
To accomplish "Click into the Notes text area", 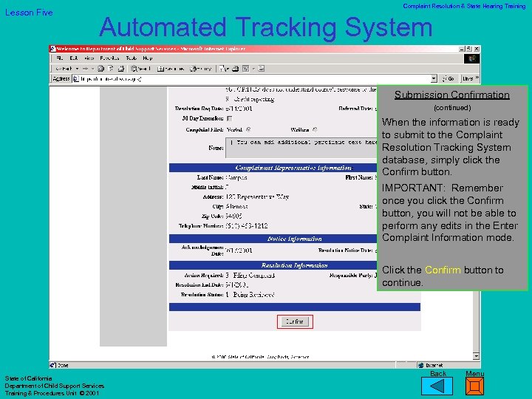I will coord(301,148).
